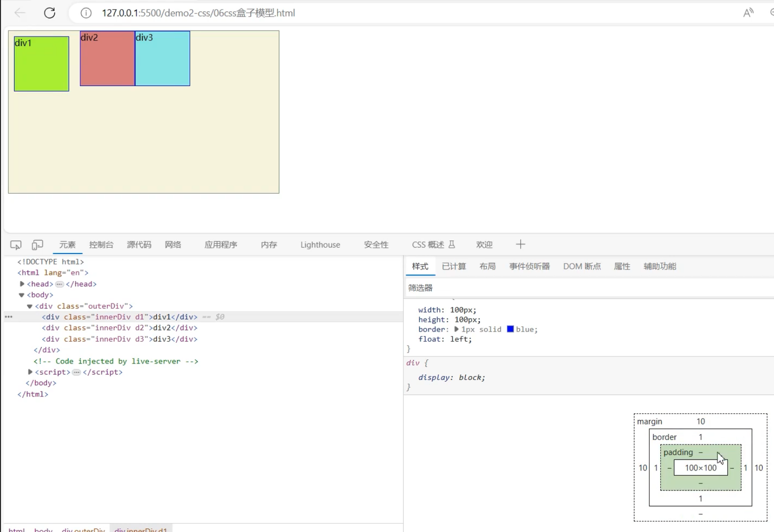Image resolution: width=774 pixels, height=532 pixels.
Task: Activate the inspect element picker icon
Action: (x=16, y=245)
